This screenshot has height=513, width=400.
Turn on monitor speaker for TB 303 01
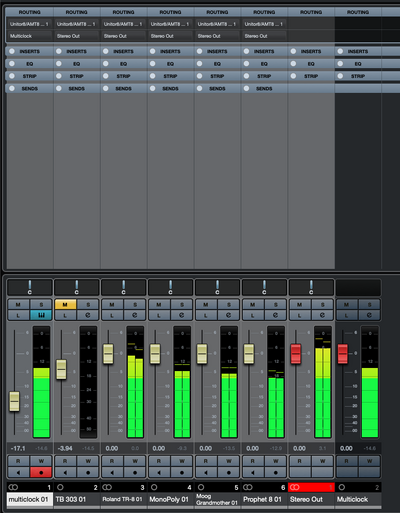[x=65, y=472]
